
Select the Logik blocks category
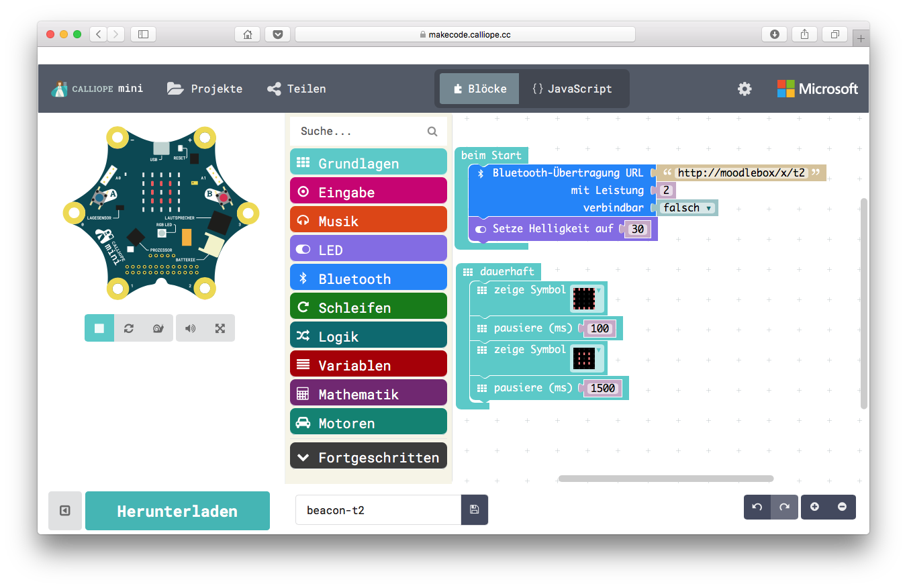(x=368, y=334)
